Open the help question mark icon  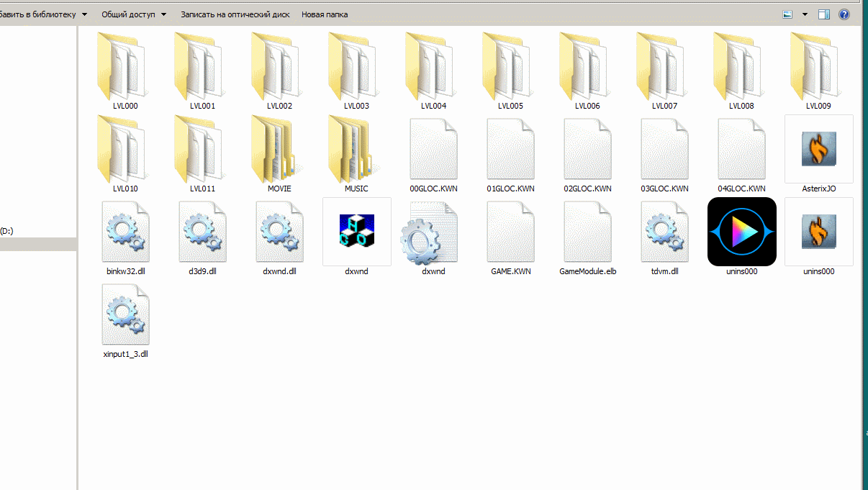[x=844, y=14]
